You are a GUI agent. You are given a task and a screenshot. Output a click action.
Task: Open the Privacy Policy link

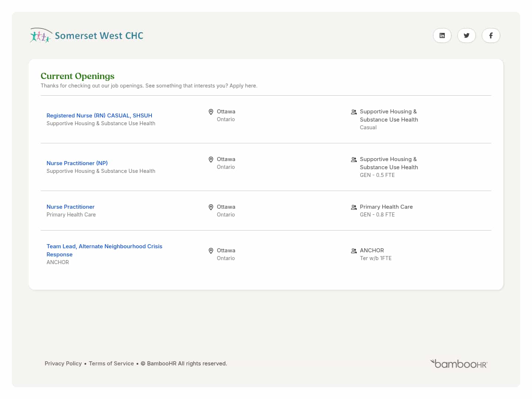point(63,364)
